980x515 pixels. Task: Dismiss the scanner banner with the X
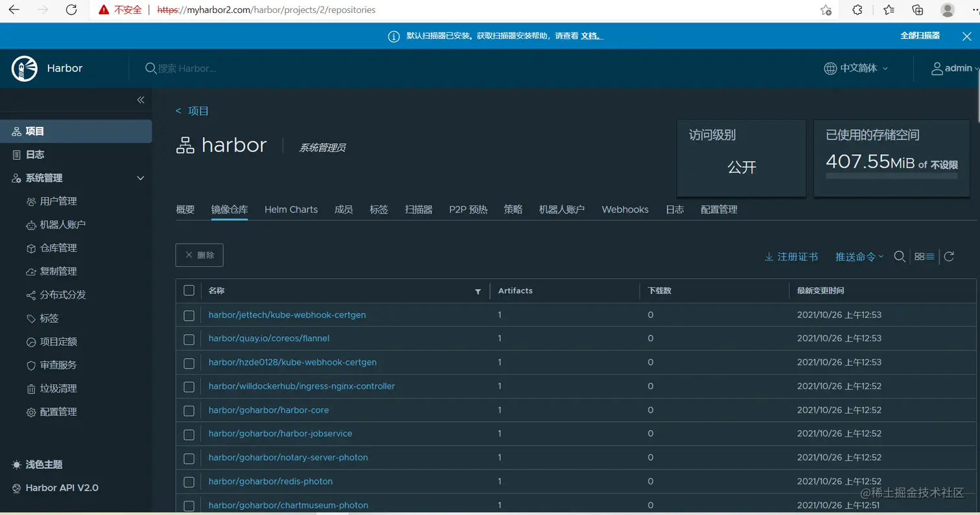(966, 36)
